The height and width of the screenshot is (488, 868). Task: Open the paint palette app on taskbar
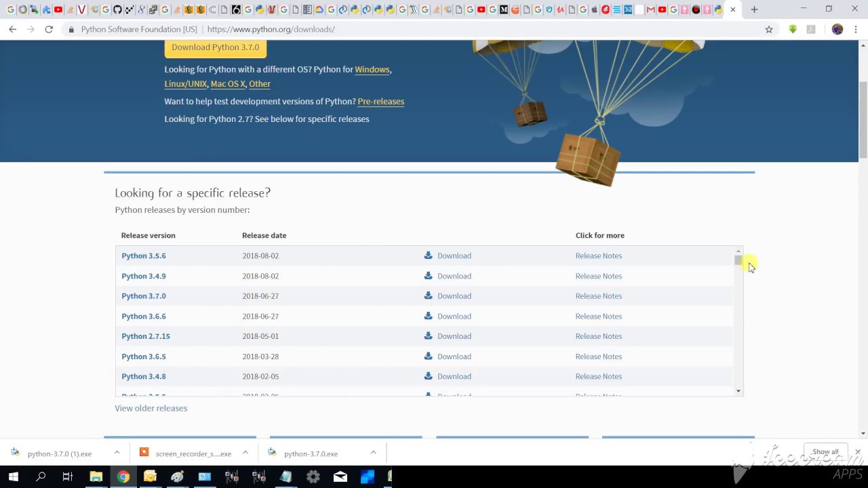click(177, 476)
